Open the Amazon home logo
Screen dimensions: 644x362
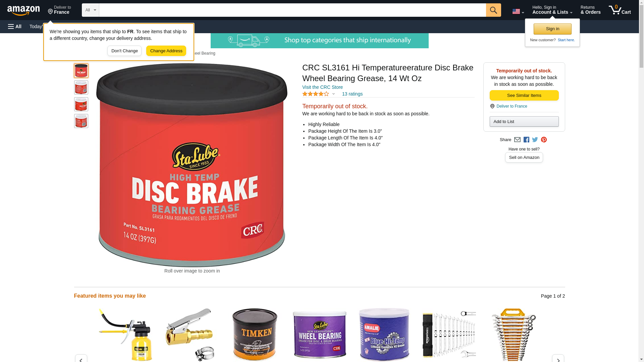[x=23, y=10]
